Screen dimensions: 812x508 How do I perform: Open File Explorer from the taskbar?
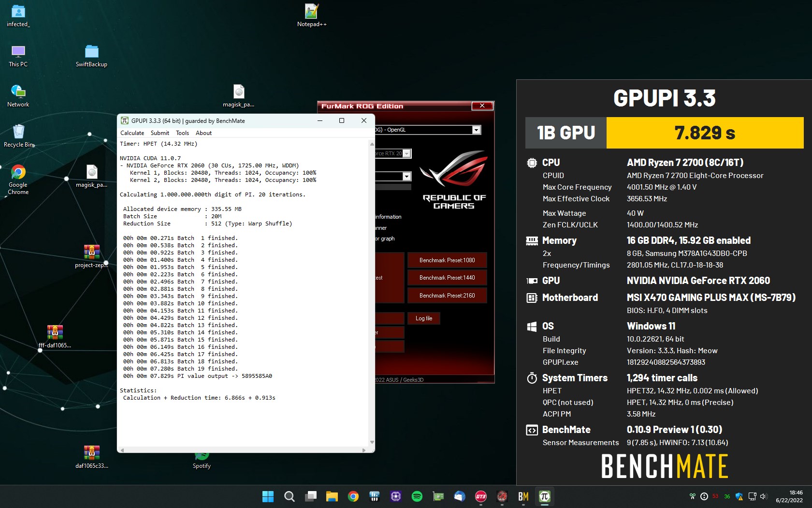(x=332, y=496)
